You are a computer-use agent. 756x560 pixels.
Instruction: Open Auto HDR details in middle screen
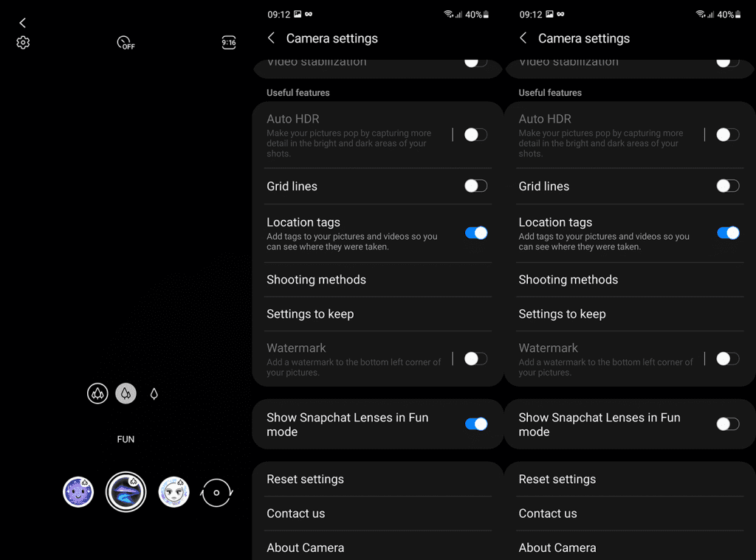(x=354, y=136)
